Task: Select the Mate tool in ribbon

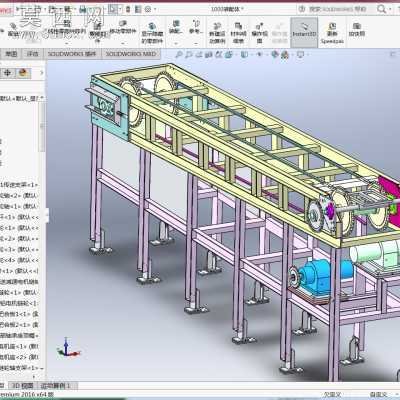Action: pyautogui.click(x=13, y=29)
